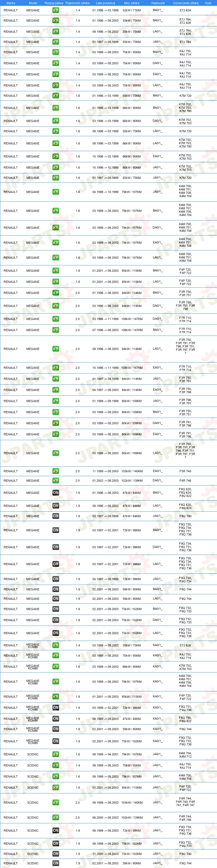
Task: Click the 11.1999 -> 08.2003 production years cell
Action: (105, 471)
